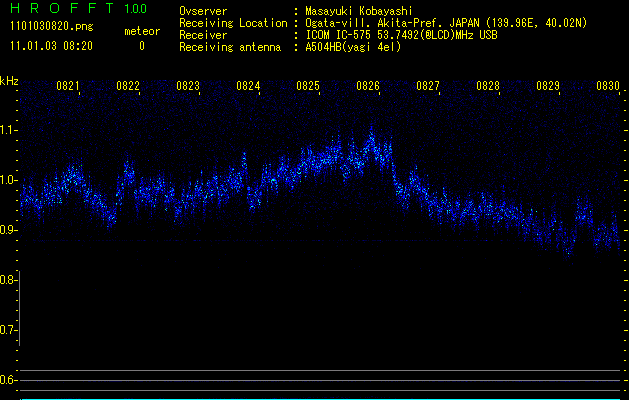Select the A504HB antenna description
The width and height of the screenshot is (629, 400).
[353, 47]
